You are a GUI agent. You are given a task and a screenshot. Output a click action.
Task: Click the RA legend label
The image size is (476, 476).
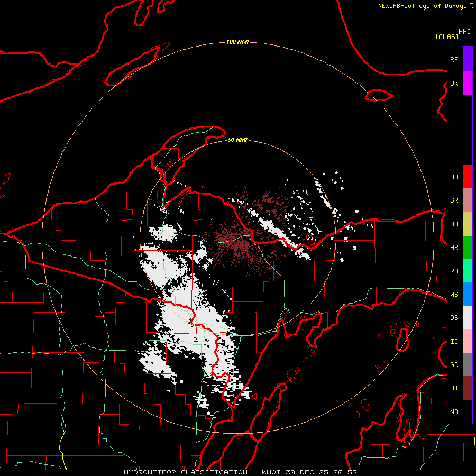[454, 271]
